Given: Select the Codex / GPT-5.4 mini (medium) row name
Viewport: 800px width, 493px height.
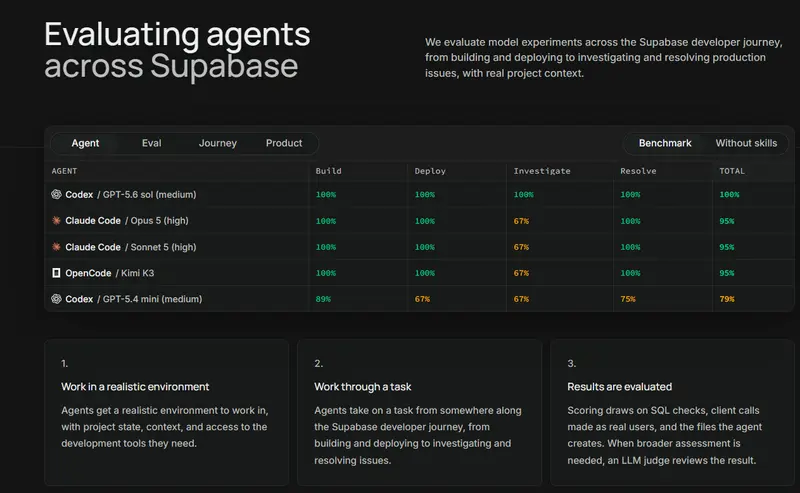Looking at the screenshot, I should click(134, 299).
